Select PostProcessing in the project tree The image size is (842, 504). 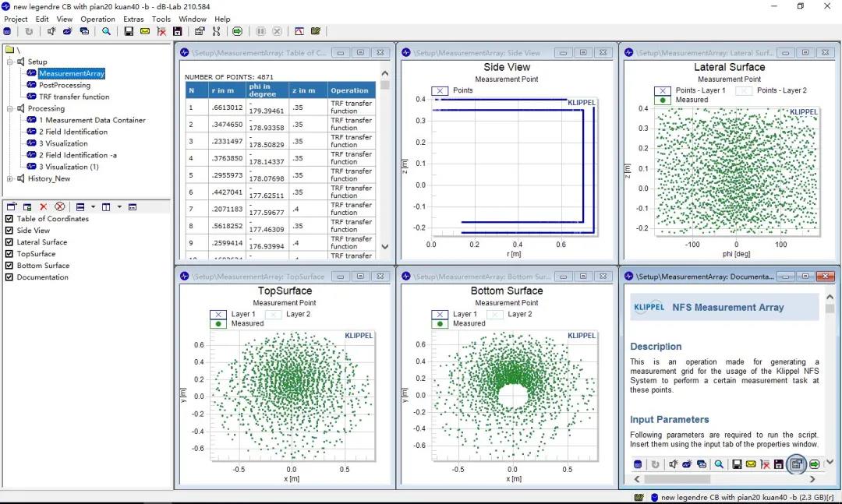click(65, 85)
